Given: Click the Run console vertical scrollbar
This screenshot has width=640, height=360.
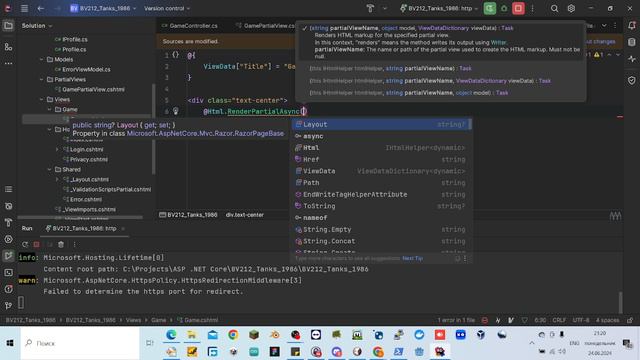Looking at the screenshot, I should click(620, 302).
